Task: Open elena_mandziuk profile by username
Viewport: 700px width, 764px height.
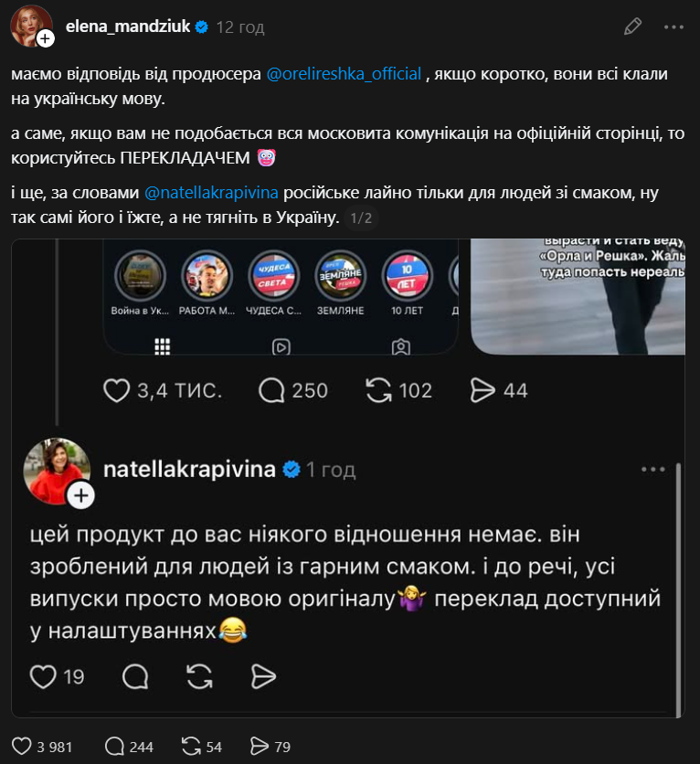Action: tap(128, 27)
